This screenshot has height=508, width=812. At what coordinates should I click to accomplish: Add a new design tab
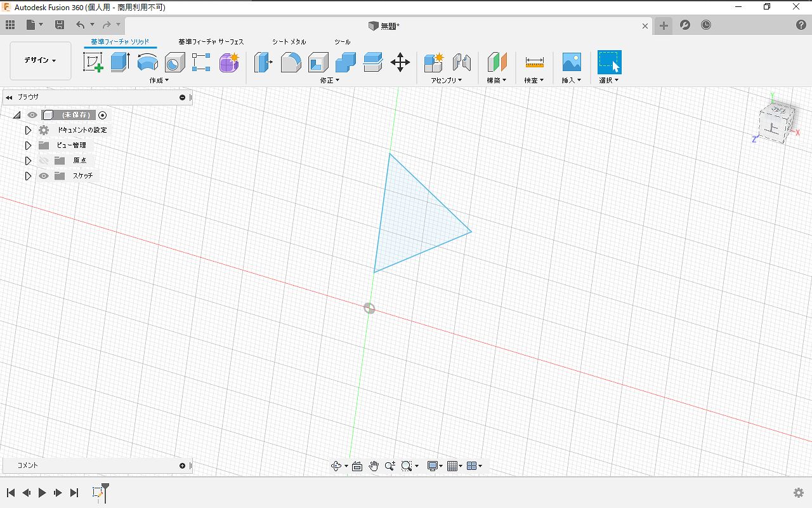[x=664, y=25]
